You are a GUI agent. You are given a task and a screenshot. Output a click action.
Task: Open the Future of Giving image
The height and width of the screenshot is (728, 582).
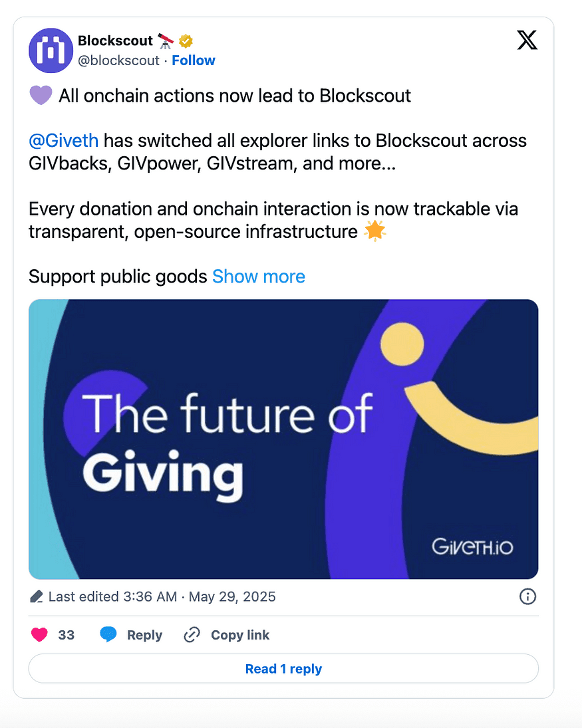283,439
